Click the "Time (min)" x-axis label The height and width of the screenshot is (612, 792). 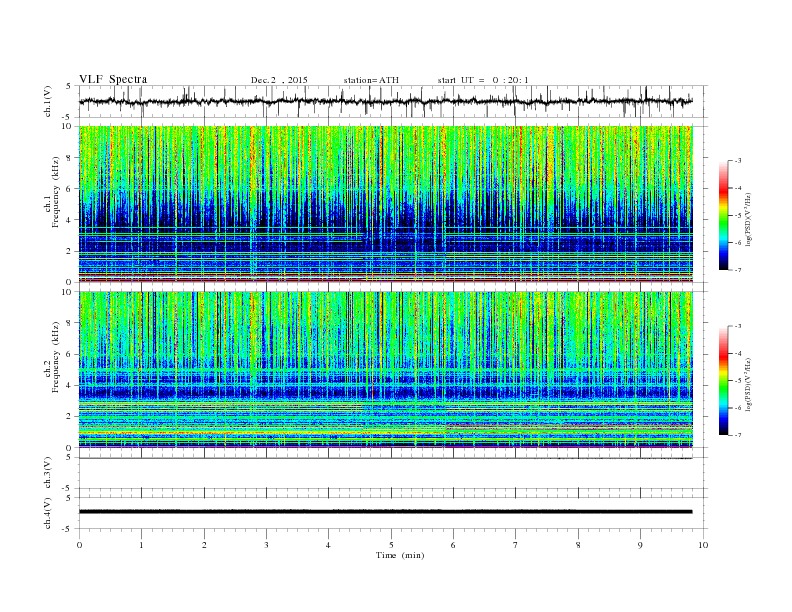coord(400,555)
